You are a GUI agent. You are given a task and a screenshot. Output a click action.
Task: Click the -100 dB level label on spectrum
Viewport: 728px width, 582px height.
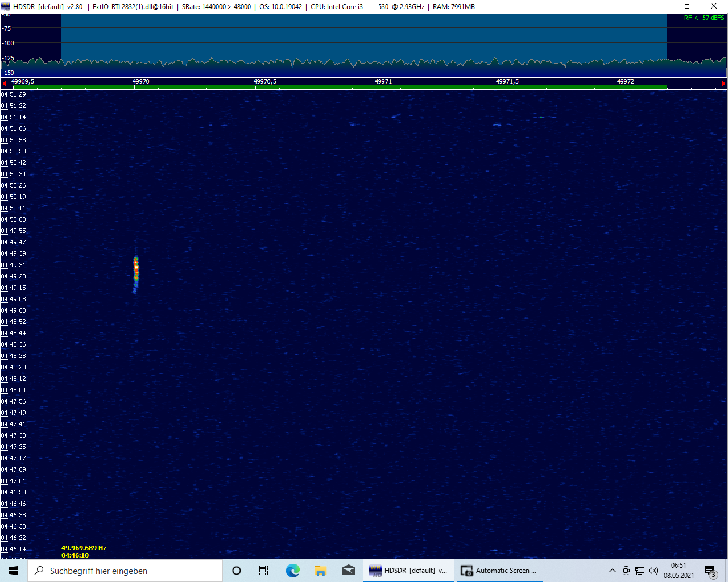[x=7, y=43]
